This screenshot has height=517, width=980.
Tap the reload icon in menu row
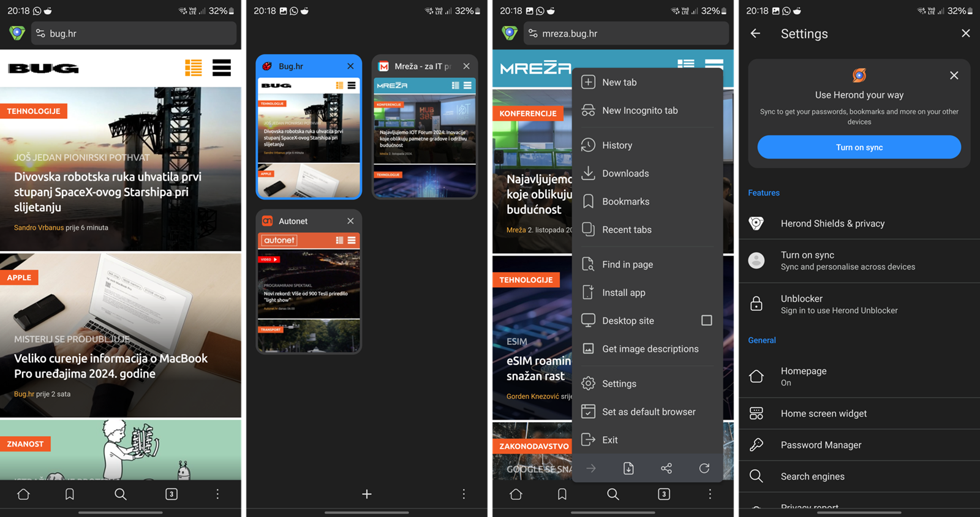704,469
